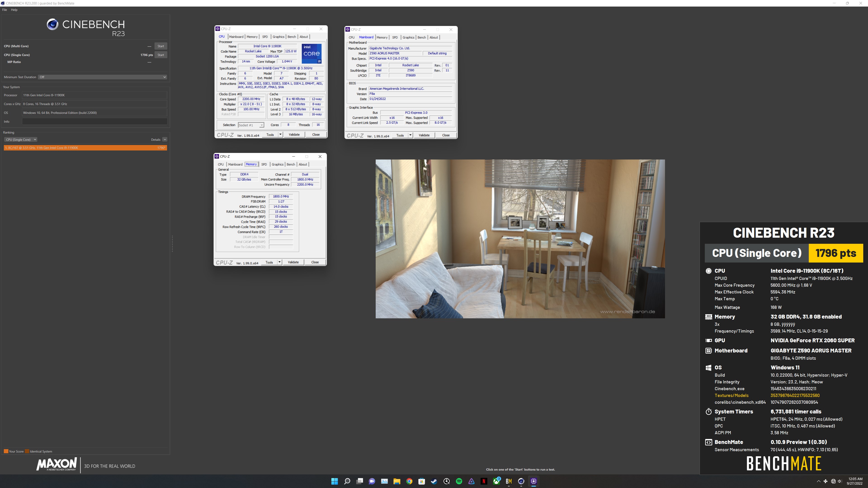Image resolution: width=868 pixels, height=488 pixels.
Task: Click Tools button in CPU-Z CPU window
Action: click(x=270, y=135)
